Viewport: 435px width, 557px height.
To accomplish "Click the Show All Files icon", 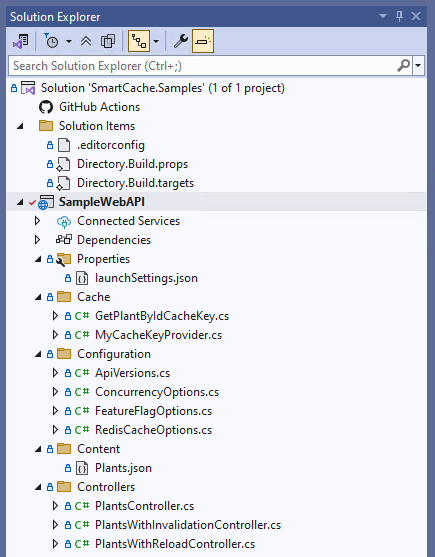I will [x=108, y=42].
